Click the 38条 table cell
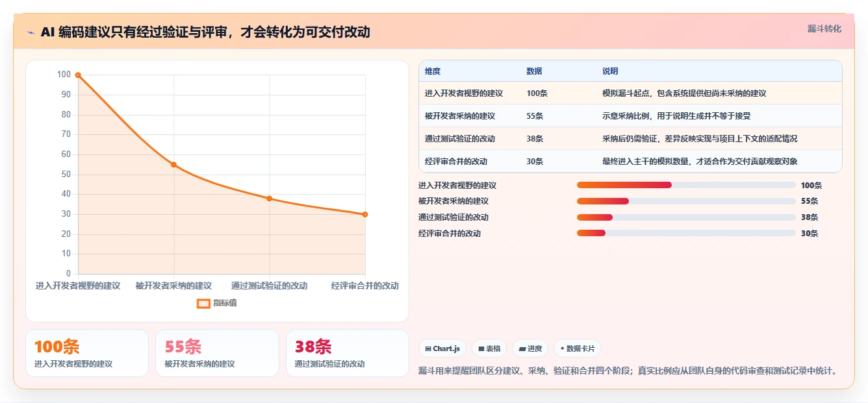 click(535, 139)
